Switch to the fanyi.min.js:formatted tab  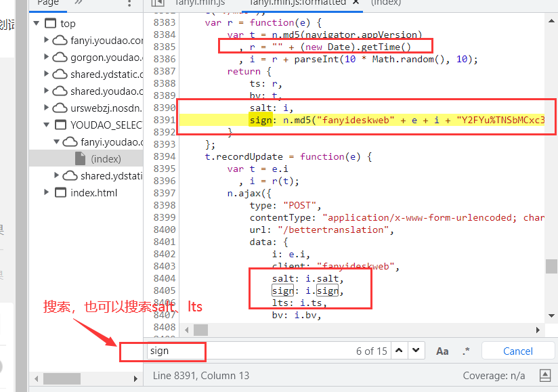coord(297,3)
